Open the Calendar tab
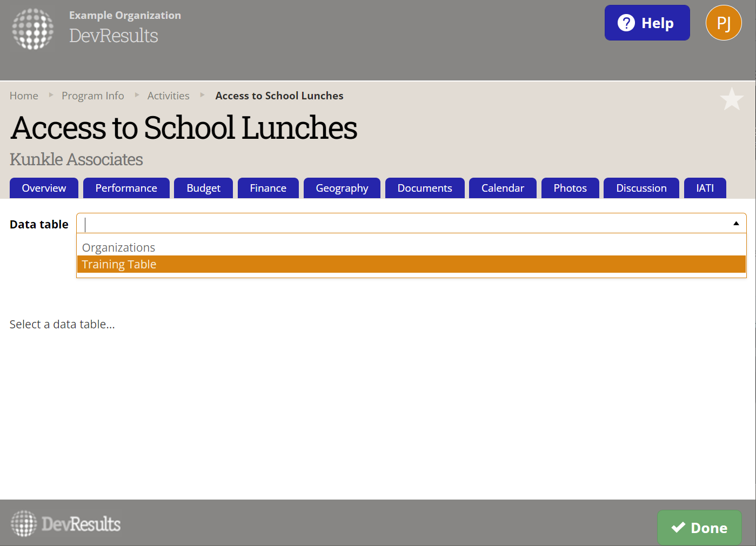This screenshot has width=756, height=546. coord(503,188)
